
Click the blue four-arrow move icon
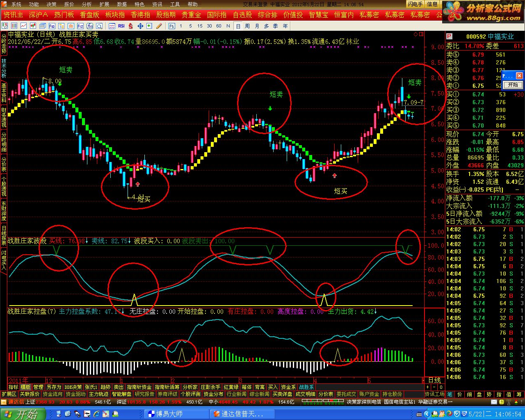coord(140,26)
